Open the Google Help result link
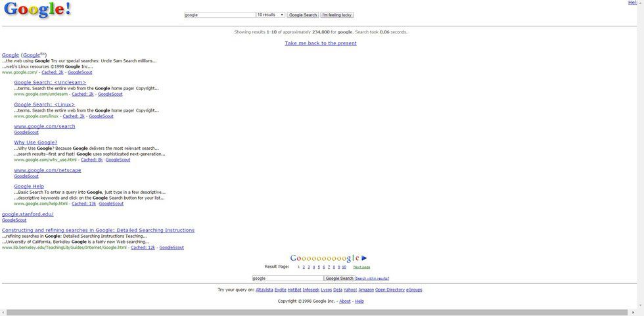The height and width of the screenshot is (316, 644). pos(29,187)
